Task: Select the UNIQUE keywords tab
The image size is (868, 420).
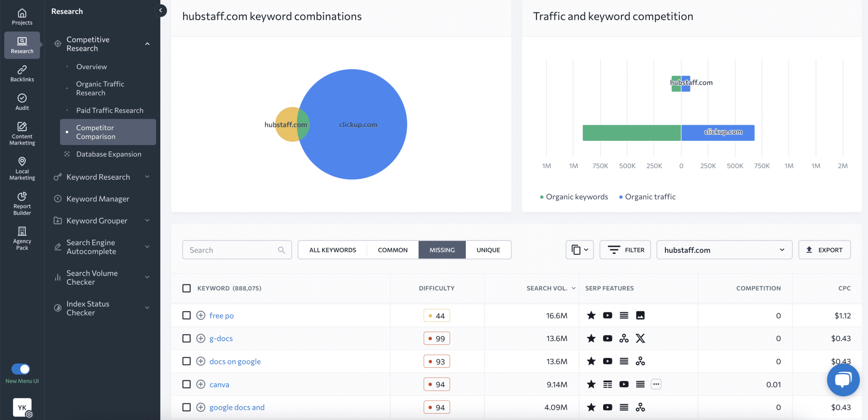Action: point(488,249)
